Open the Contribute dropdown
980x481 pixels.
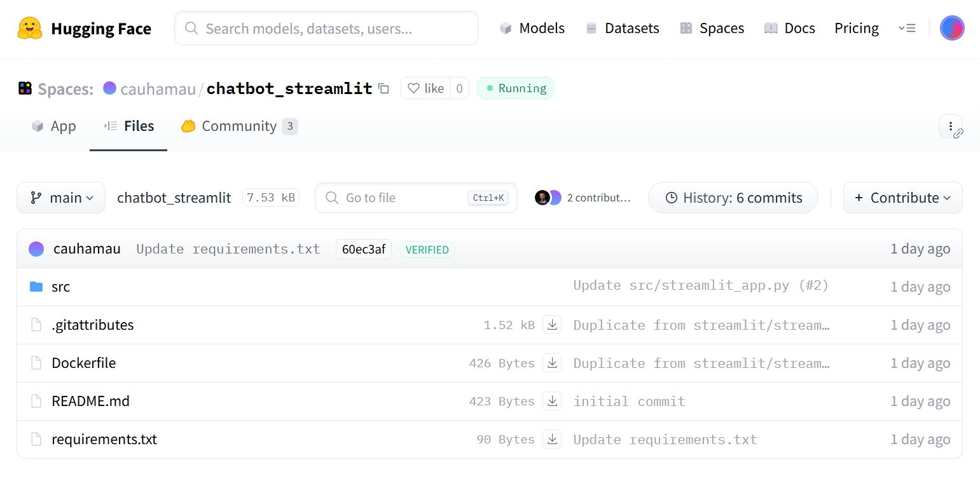tap(902, 198)
